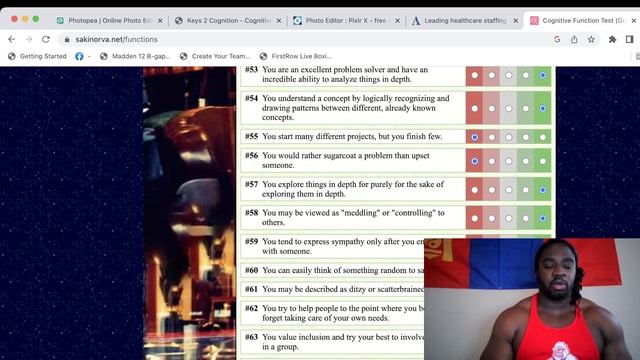Click question #63 text about valuing inclusion
The height and width of the screenshot is (360, 640).
343,342
